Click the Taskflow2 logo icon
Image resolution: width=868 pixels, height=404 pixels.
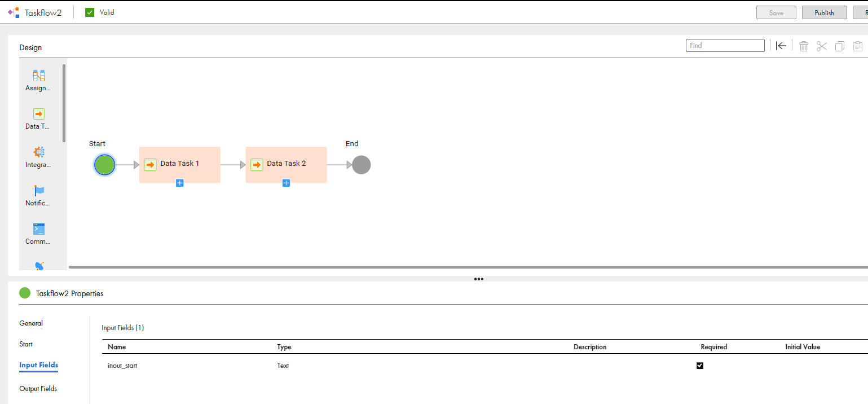click(x=14, y=12)
